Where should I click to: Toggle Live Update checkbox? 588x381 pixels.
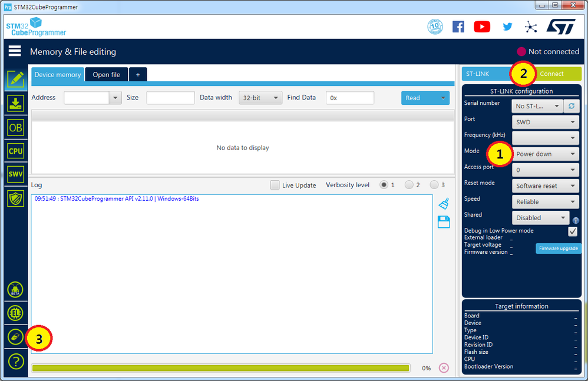[275, 185]
